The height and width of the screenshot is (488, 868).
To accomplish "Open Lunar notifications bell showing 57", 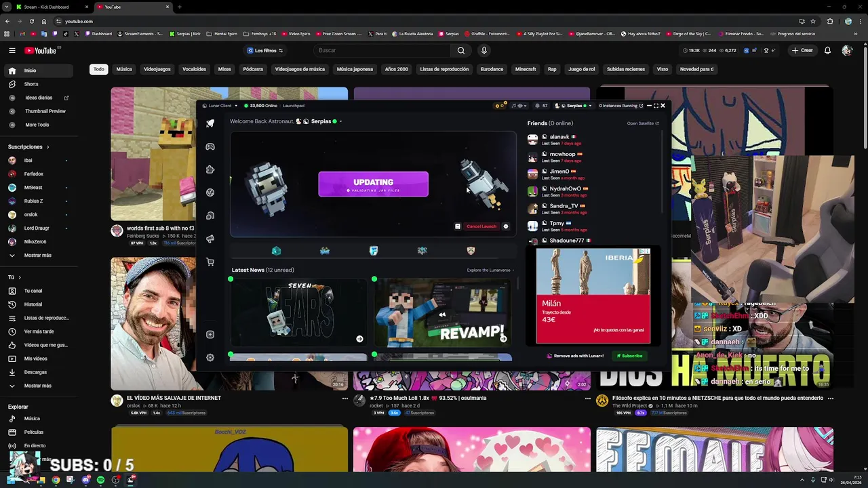I will [540, 106].
